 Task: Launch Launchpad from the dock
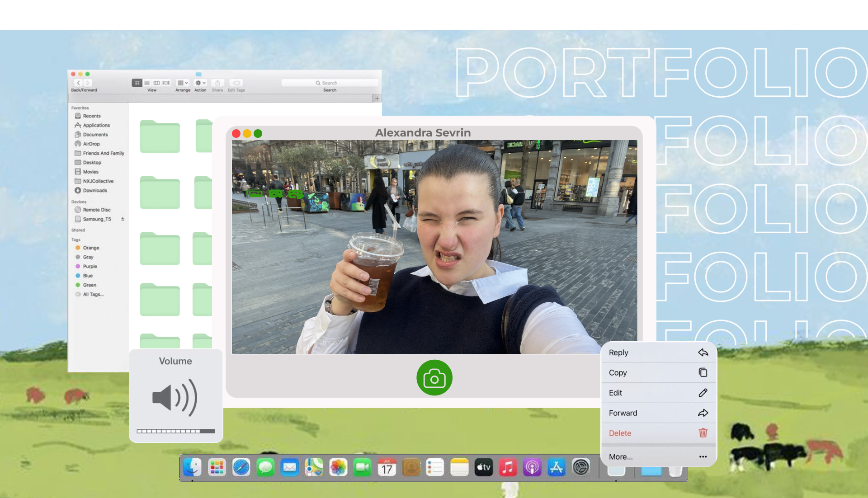tap(217, 467)
